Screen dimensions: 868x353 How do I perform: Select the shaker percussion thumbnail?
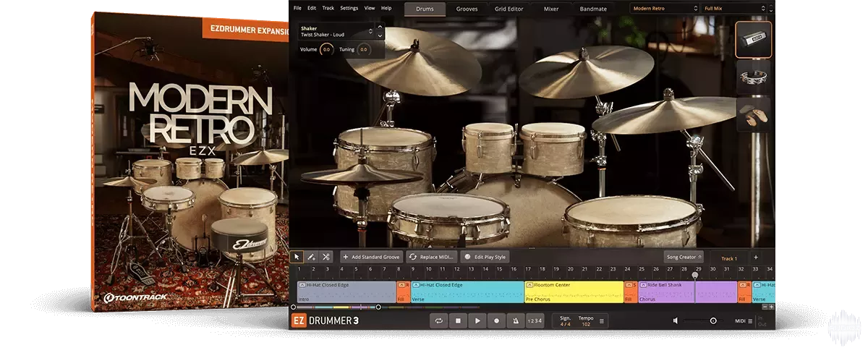tap(754, 40)
